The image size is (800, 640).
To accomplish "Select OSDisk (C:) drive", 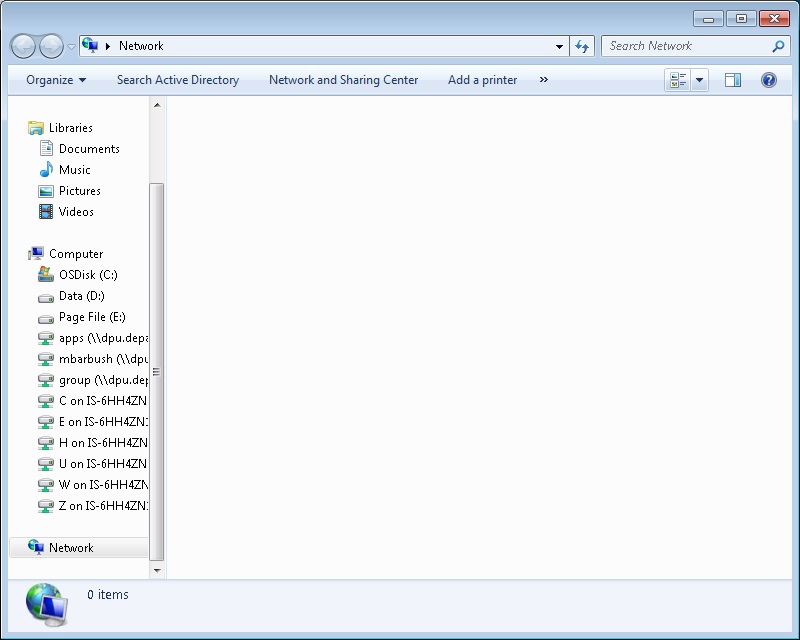I will click(88, 275).
